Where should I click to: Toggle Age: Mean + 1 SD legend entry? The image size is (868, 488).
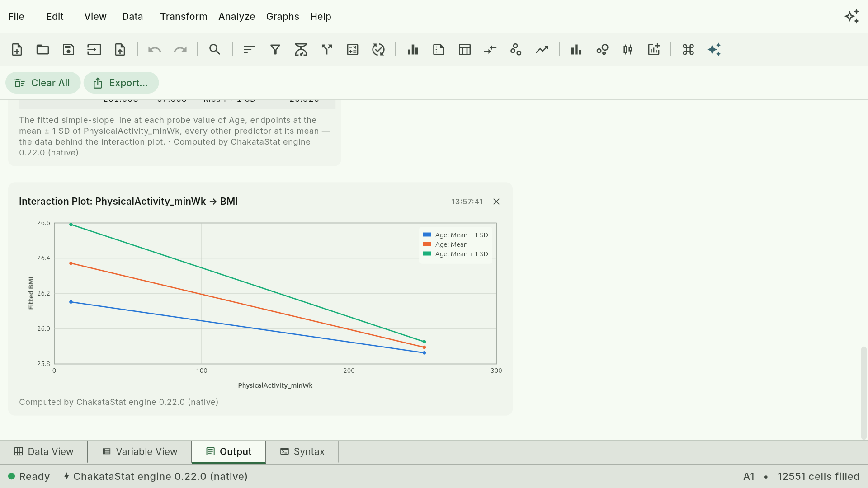coord(456,254)
